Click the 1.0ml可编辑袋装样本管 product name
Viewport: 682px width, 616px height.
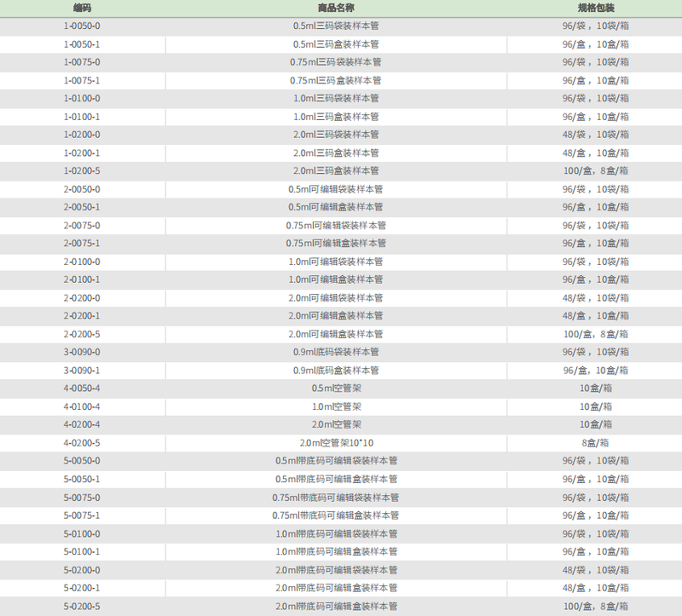click(336, 262)
